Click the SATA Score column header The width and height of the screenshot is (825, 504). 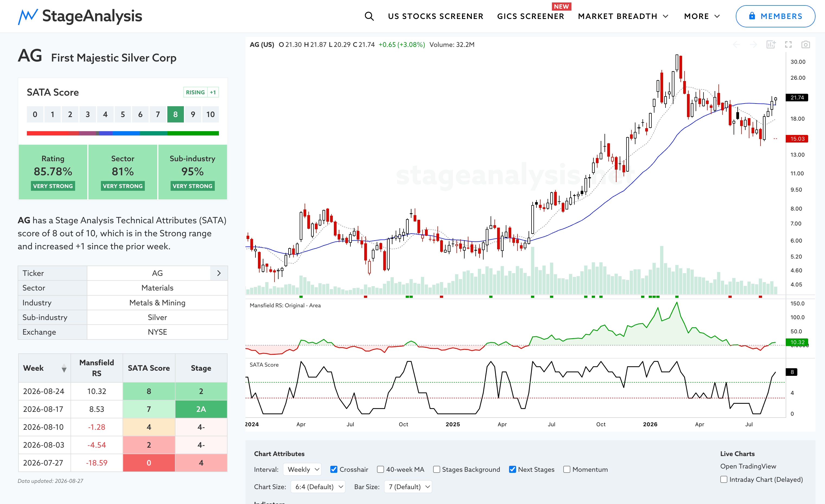[x=149, y=368]
